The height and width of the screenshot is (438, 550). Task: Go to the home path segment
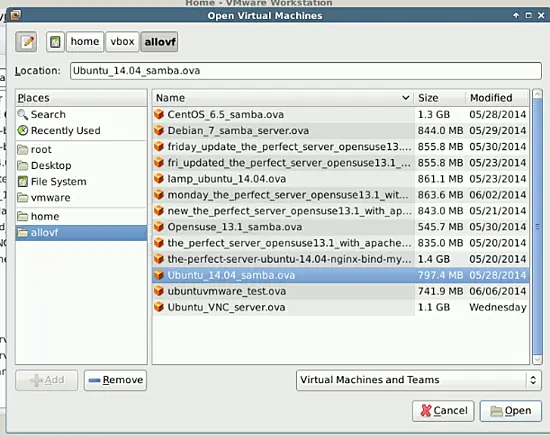click(85, 42)
